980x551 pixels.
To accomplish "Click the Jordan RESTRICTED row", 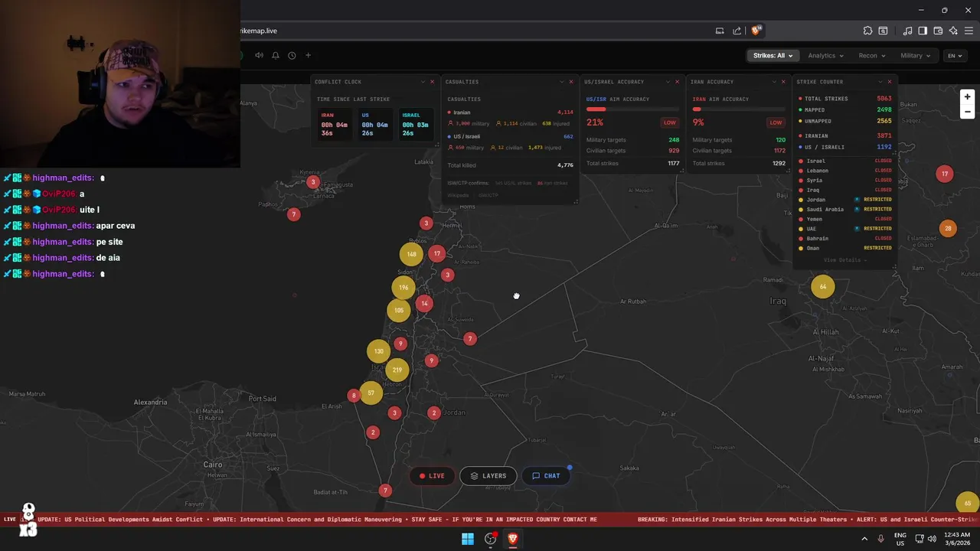I will pyautogui.click(x=845, y=200).
